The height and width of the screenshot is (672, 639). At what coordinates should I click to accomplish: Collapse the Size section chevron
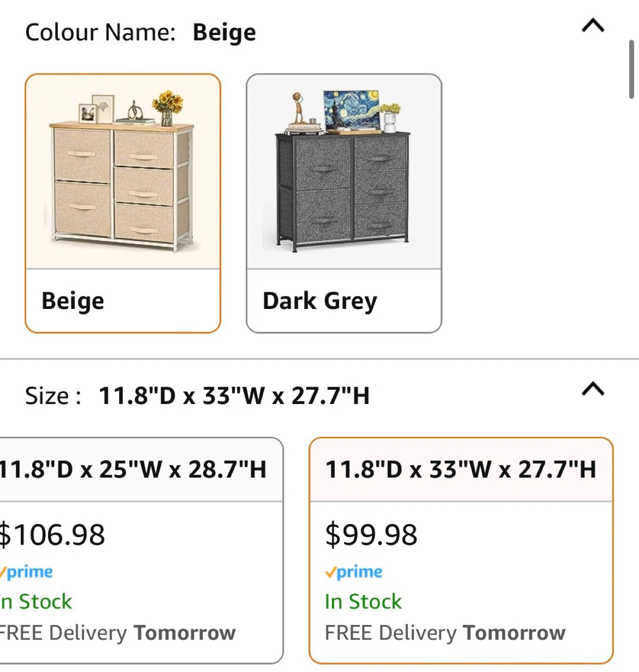click(x=593, y=389)
